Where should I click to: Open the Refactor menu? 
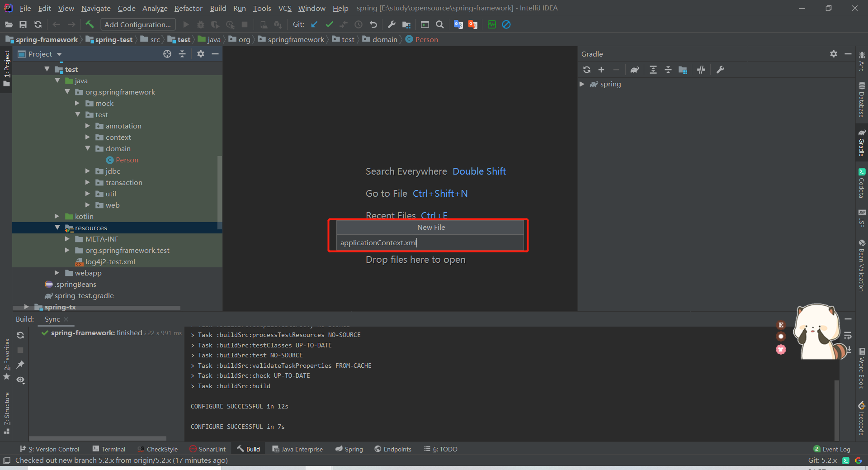pyautogui.click(x=188, y=8)
